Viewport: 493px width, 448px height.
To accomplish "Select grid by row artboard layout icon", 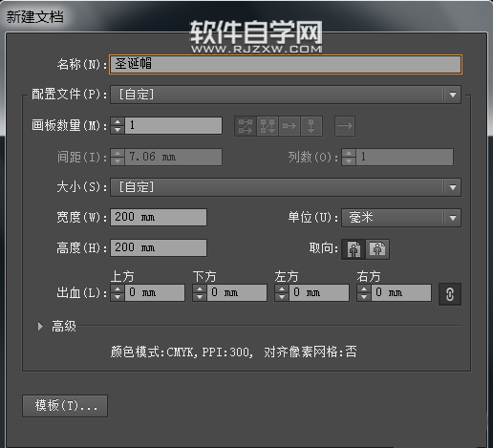I will (246, 126).
